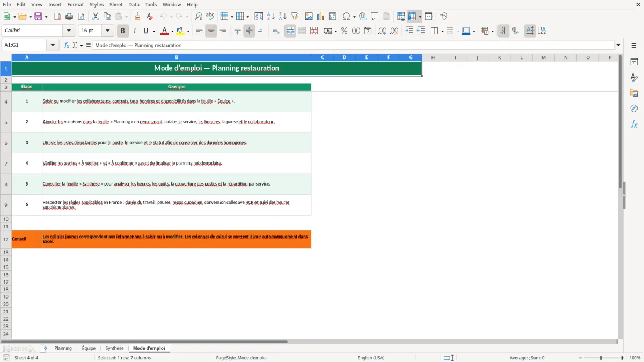Apply the red font color

(x=164, y=31)
